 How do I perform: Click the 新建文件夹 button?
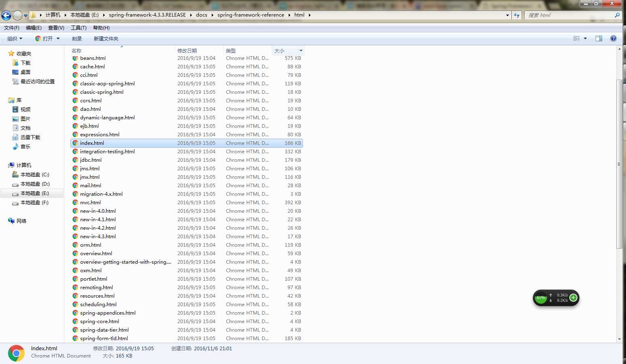106,38
